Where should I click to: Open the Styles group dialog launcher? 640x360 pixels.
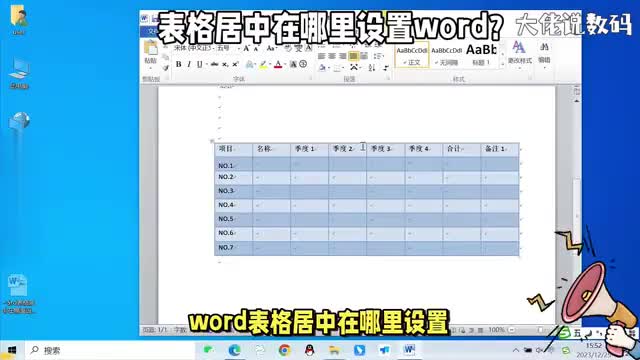[530, 78]
